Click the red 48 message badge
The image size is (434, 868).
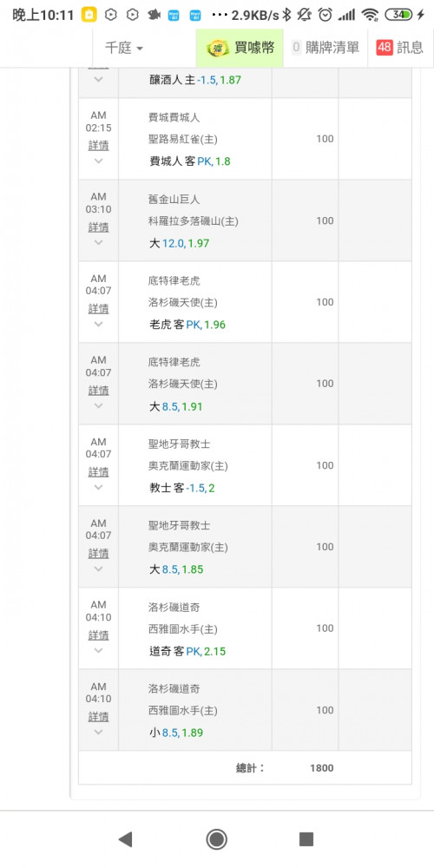pyautogui.click(x=385, y=48)
